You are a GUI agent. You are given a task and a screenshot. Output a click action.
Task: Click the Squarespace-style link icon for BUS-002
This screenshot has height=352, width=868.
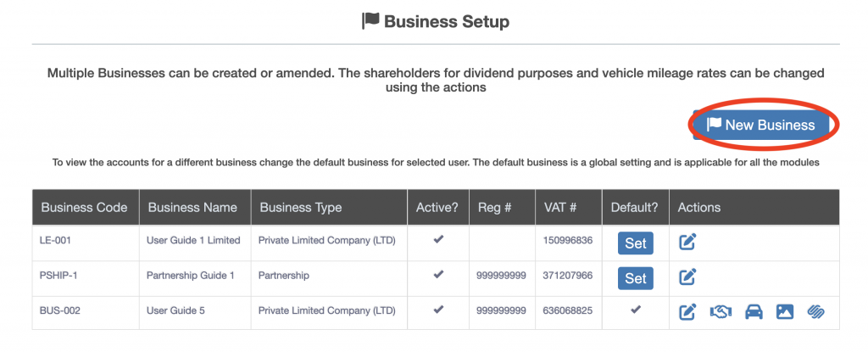tap(816, 311)
